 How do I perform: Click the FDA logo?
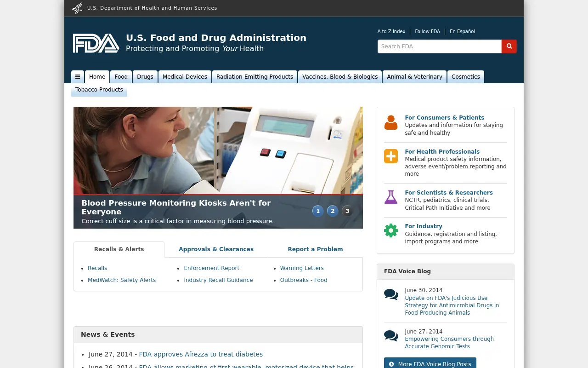(x=96, y=43)
